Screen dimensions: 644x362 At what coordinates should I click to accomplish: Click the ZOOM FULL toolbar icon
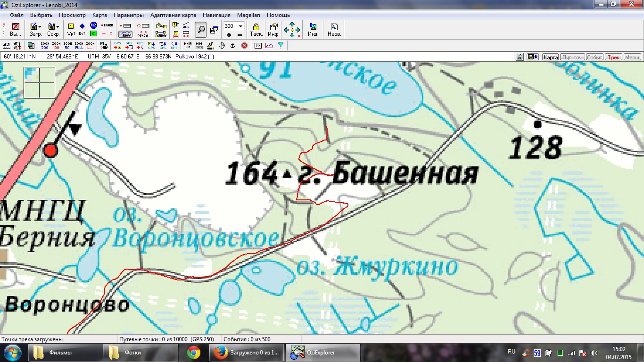pyautogui.click(x=79, y=46)
